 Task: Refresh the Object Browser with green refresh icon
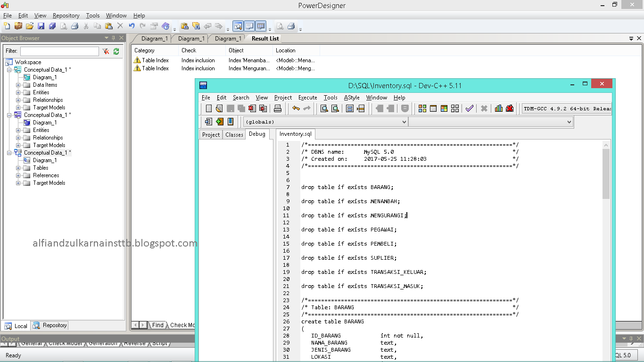(x=116, y=51)
